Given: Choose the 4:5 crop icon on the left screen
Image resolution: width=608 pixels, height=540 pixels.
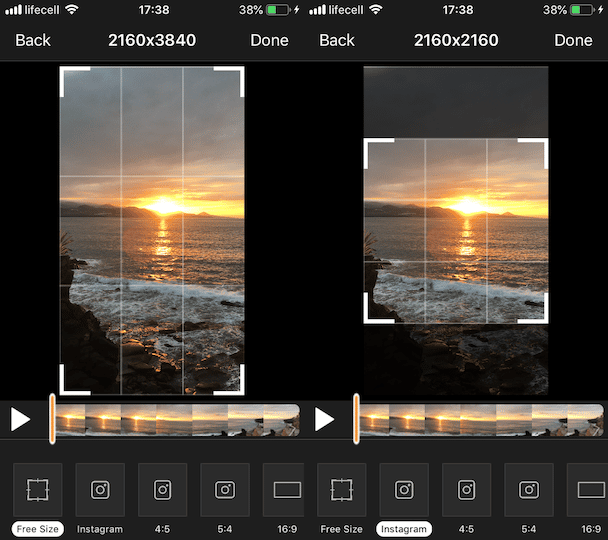Looking at the screenshot, I should 162,490.
